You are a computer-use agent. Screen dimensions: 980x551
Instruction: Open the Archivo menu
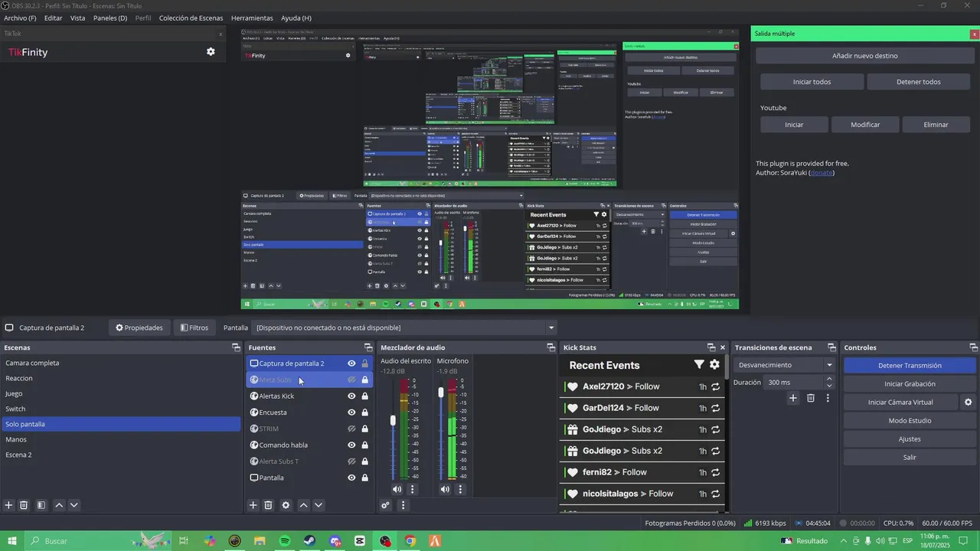(20, 18)
